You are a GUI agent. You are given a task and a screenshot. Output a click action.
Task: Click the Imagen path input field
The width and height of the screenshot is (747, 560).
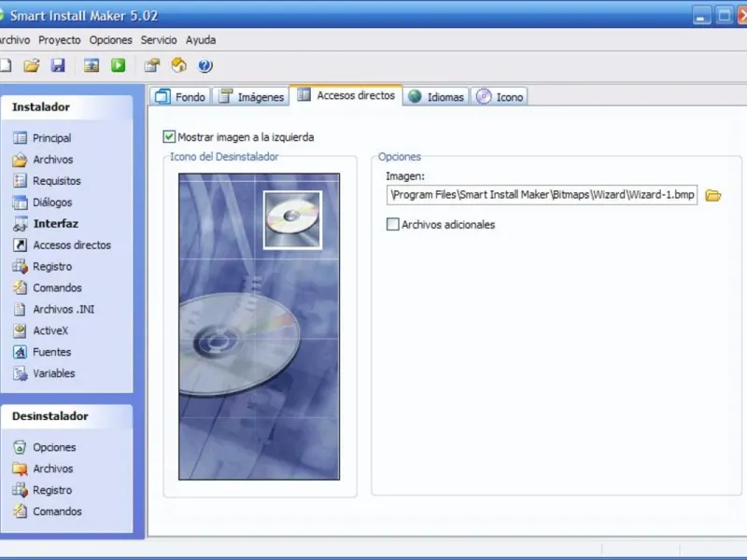543,195
